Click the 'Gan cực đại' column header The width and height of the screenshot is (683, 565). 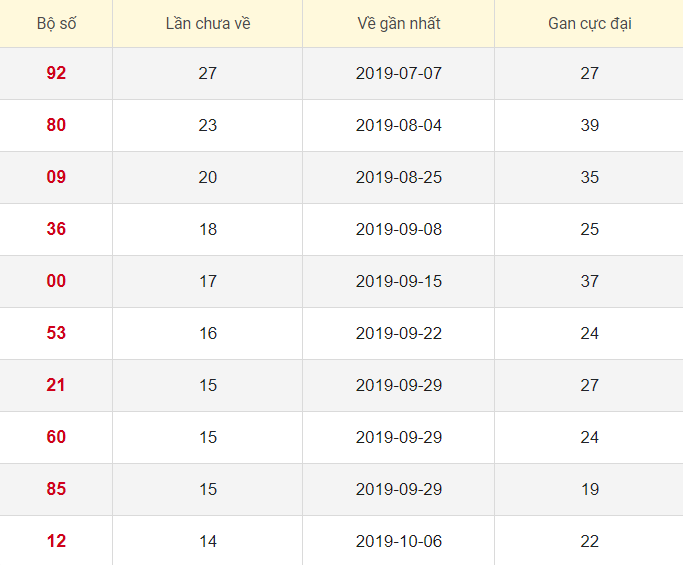[x=589, y=23]
